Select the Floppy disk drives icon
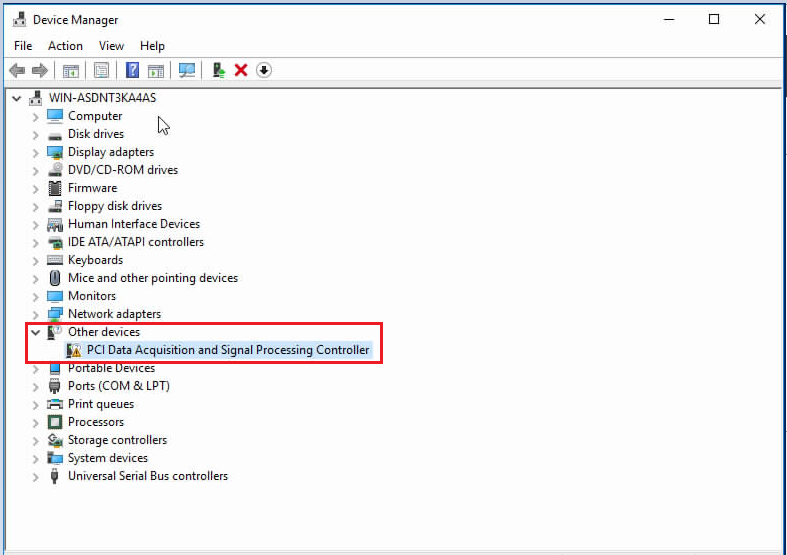This screenshot has height=555, width=787. coord(55,206)
